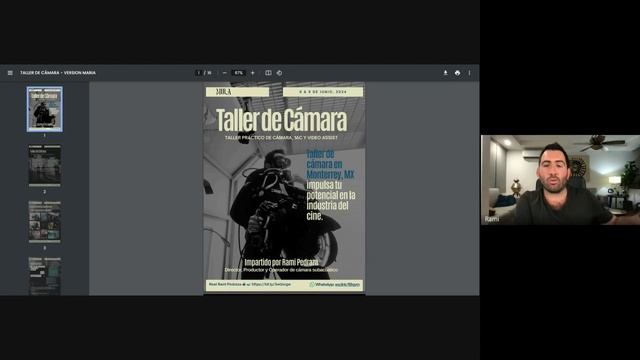The width and height of the screenshot is (640, 360).
Task: Open the WhatsApp link on the poster
Action: coord(335,284)
